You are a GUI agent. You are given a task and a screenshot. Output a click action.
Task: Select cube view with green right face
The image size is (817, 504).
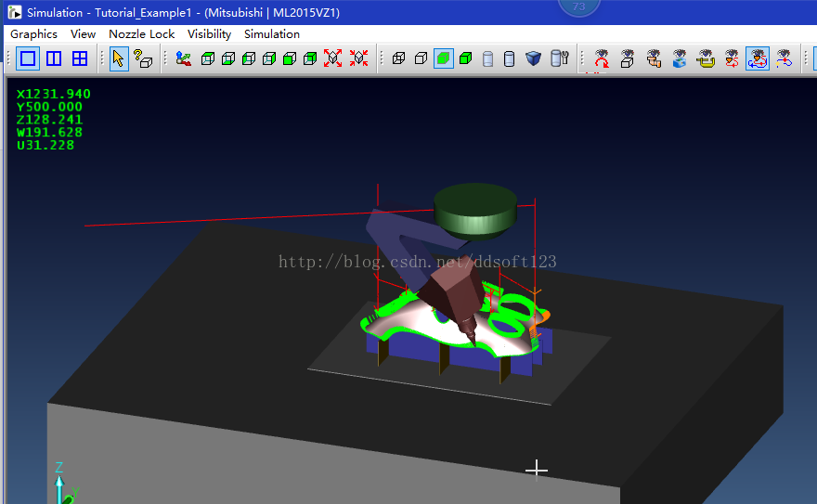point(269,58)
